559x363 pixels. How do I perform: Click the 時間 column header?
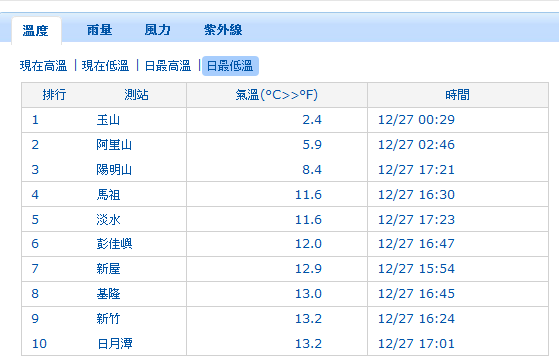pyautogui.click(x=457, y=95)
